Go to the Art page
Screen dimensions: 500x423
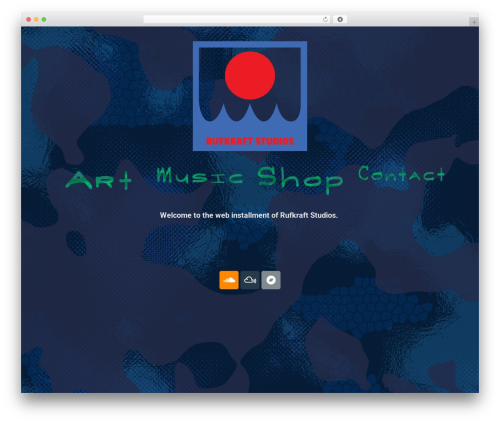(x=98, y=180)
